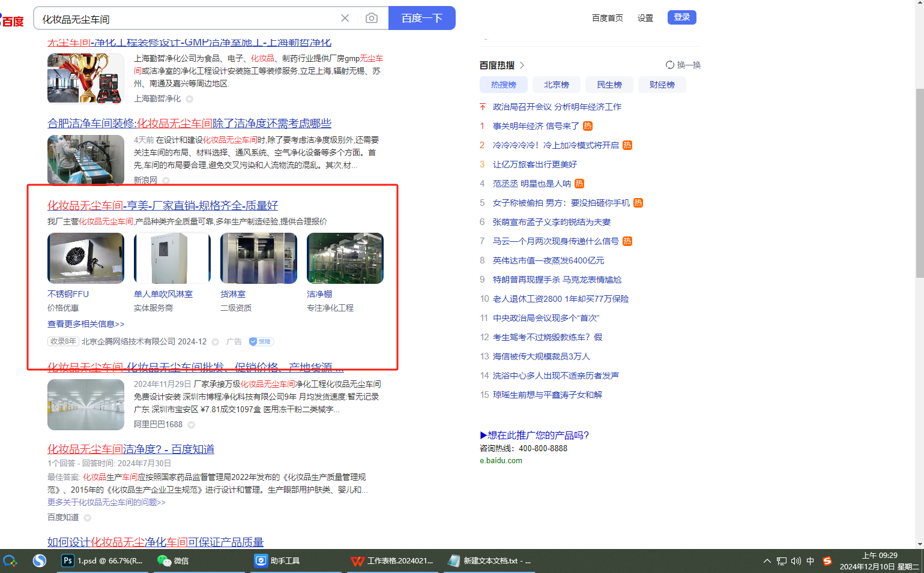The height and width of the screenshot is (573, 924).
Task: Open image search via the camera icon
Action: (372, 18)
